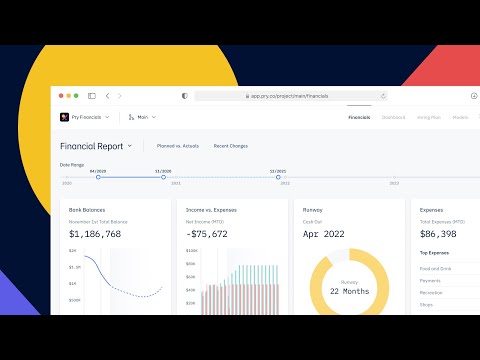The height and width of the screenshot is (360, 480).
Task: Select the Food and Drink expense row
Action: pyautogui.click(x=449, y=269)
